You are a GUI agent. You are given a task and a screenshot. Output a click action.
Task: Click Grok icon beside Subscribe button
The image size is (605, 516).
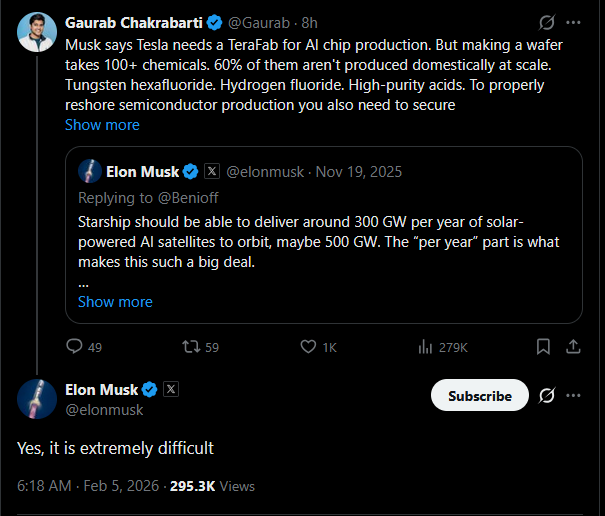(547, 395)
